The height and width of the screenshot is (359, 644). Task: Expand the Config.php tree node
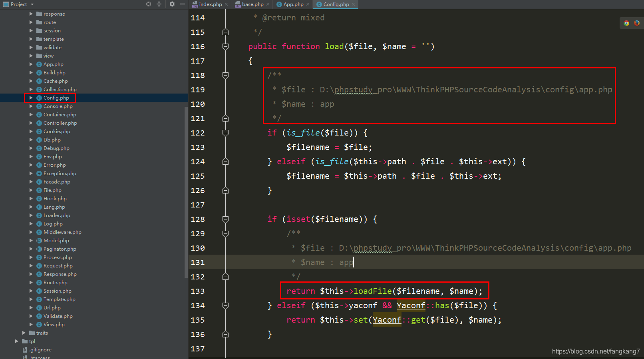click(31, 98)
